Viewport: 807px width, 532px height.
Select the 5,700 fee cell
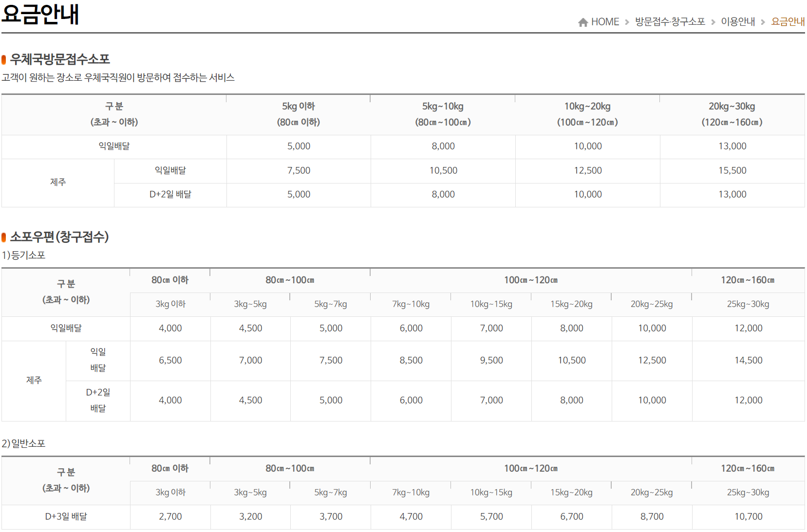click(491, 517)
